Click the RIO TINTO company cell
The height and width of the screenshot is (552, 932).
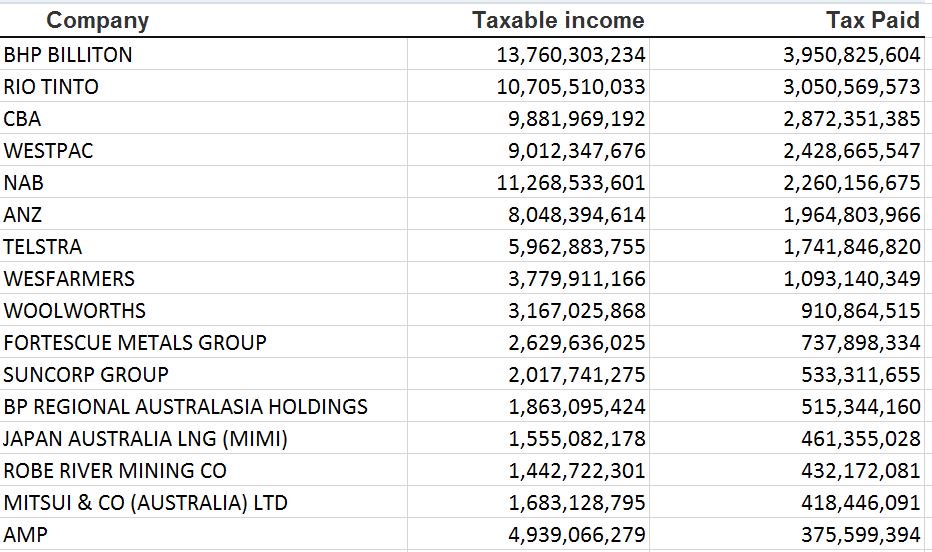(x=52, y=87)
